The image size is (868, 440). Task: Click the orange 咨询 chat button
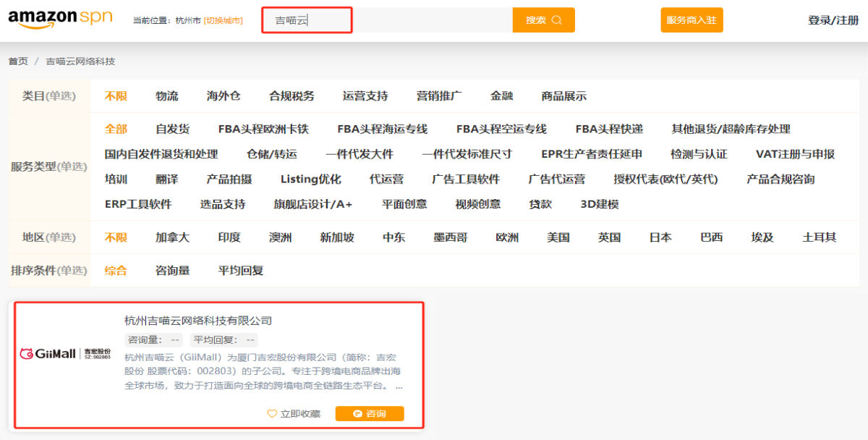[370, 414]
